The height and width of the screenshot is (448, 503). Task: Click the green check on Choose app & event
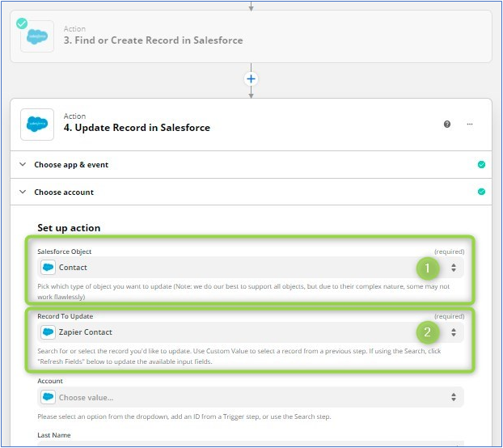pos(481,164)
